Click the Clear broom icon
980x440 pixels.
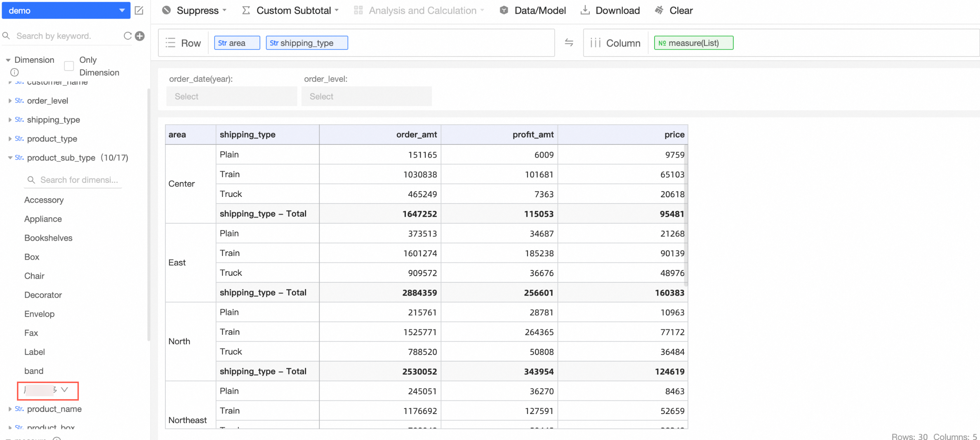pos(659,10)
